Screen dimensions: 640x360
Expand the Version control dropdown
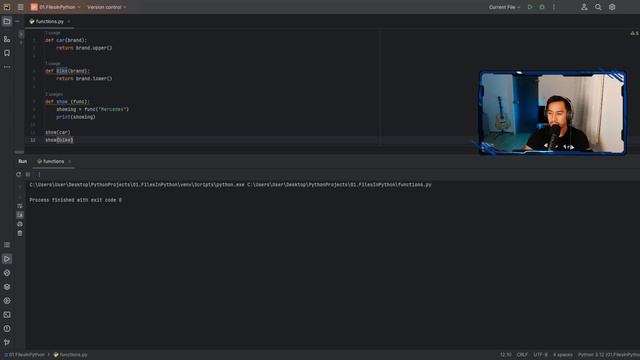(107, 7)
